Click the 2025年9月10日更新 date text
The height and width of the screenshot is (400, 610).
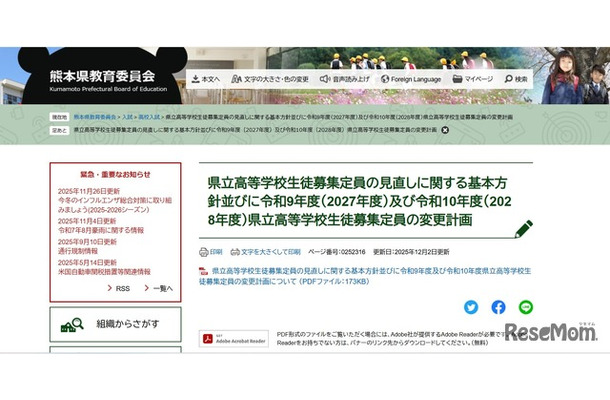point(88,242)
